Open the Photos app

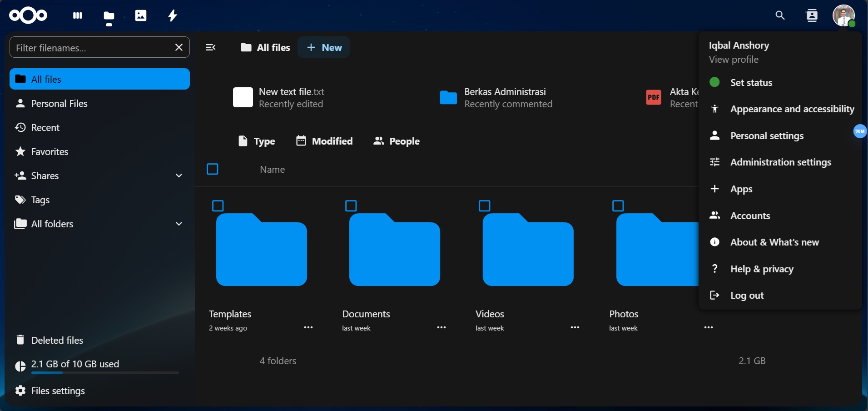[x=141, y=15]
